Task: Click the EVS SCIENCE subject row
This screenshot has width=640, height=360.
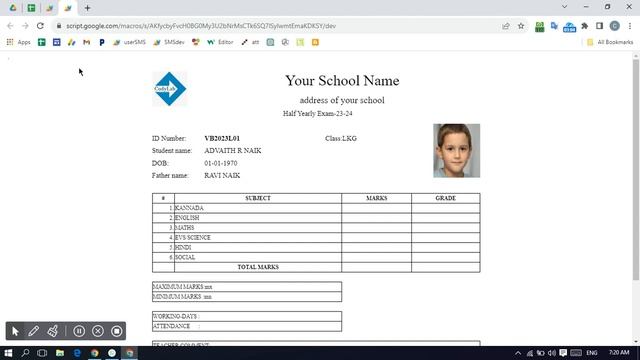Action: point(316,238)
